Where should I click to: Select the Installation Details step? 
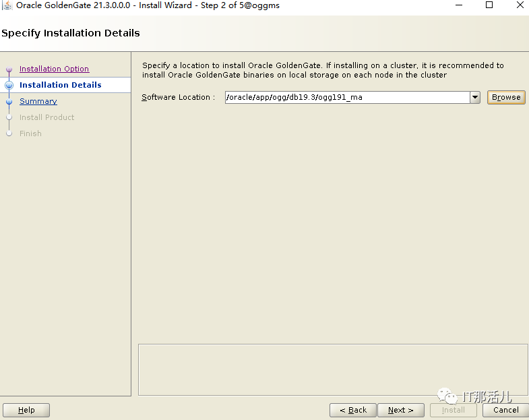click(61, 85)
